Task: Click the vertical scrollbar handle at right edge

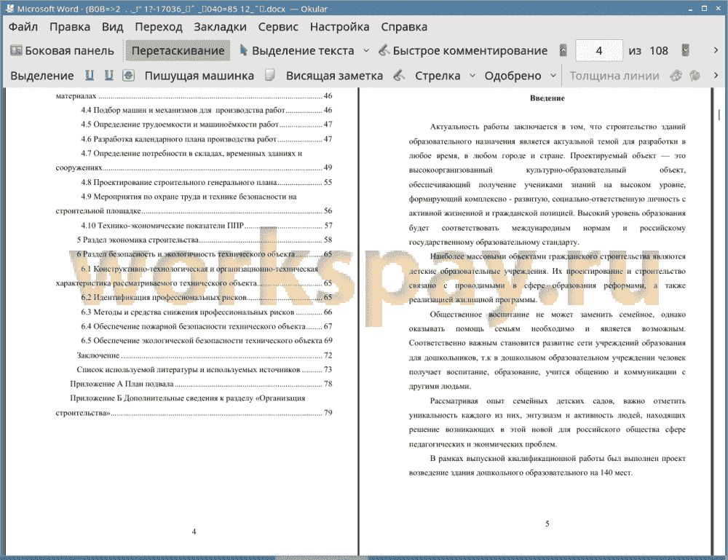Action: coord(719,114)
